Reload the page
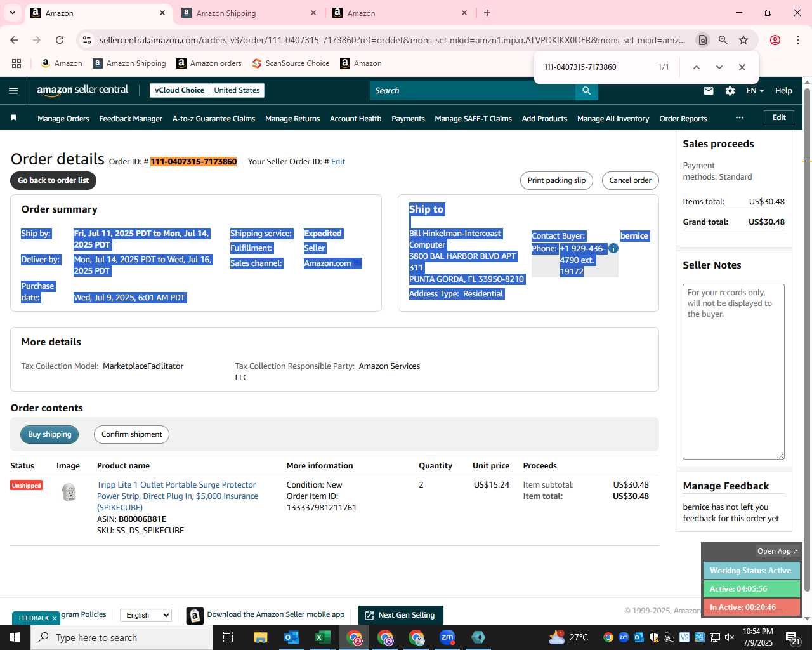 click(x=60, y=40)
